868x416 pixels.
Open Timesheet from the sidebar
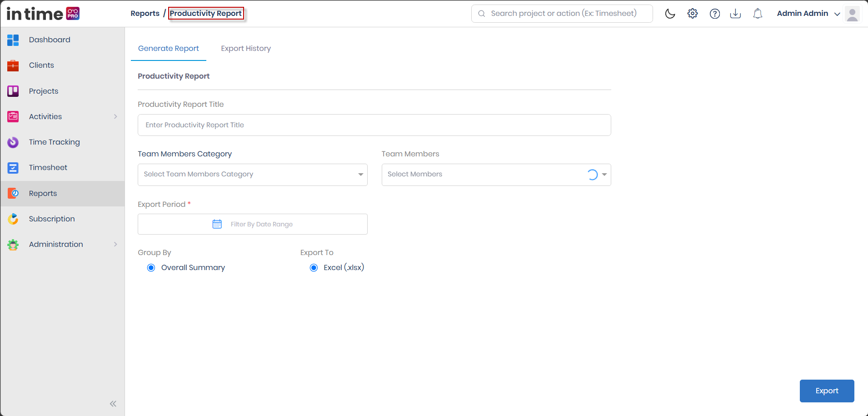pyautogui.click(x=63, y=168)
